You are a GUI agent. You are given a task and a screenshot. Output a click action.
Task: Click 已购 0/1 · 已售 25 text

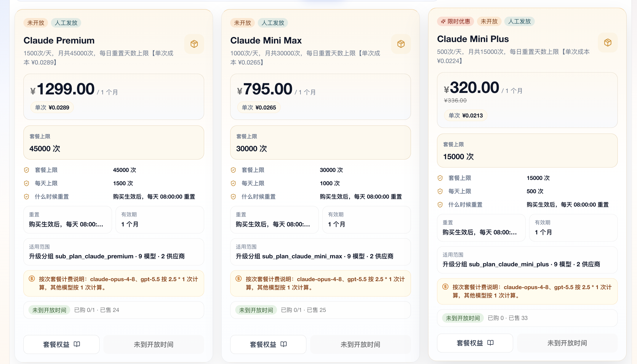[x=303, y=310]
